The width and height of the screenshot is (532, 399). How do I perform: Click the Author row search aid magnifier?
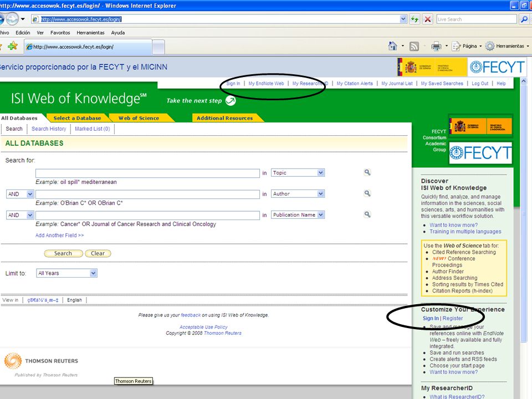click(x=367, y=193)
